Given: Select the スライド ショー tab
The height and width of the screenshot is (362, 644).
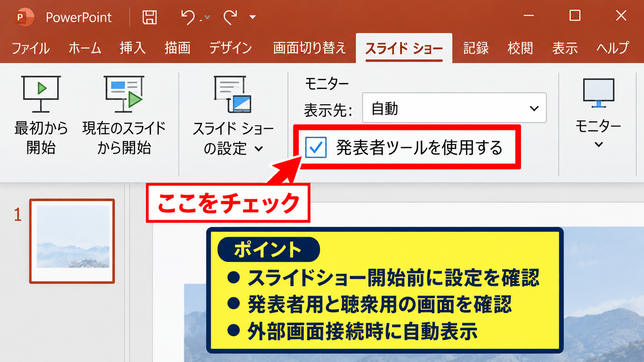Looking at the screenshot, I should click(x=404, y=48).
